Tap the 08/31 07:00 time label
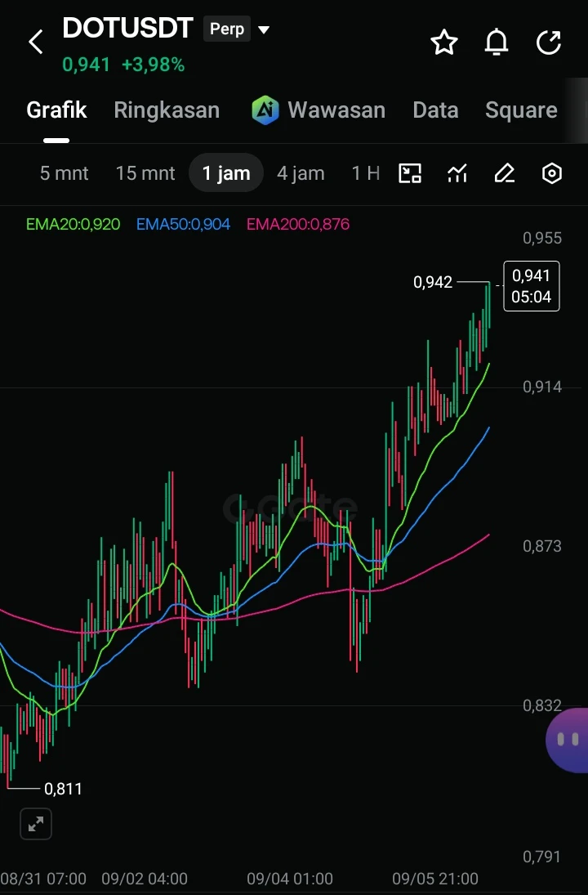588x895 pixels. [43, 879]
